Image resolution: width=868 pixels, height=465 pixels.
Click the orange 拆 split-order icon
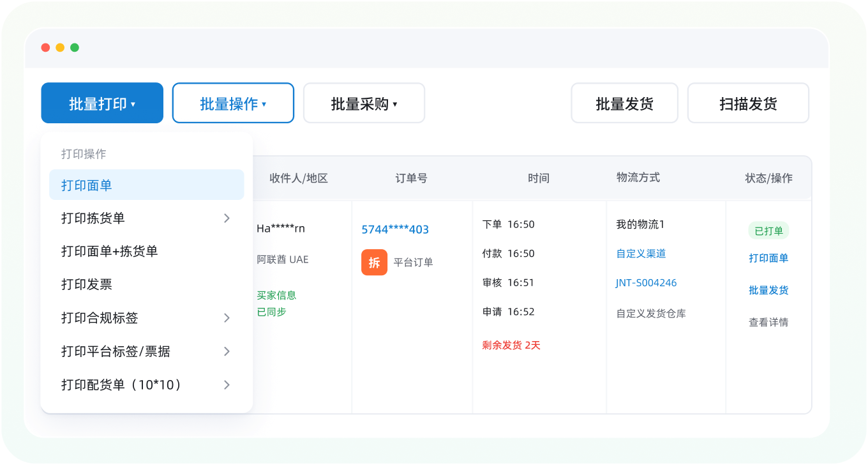pos(374,262)
